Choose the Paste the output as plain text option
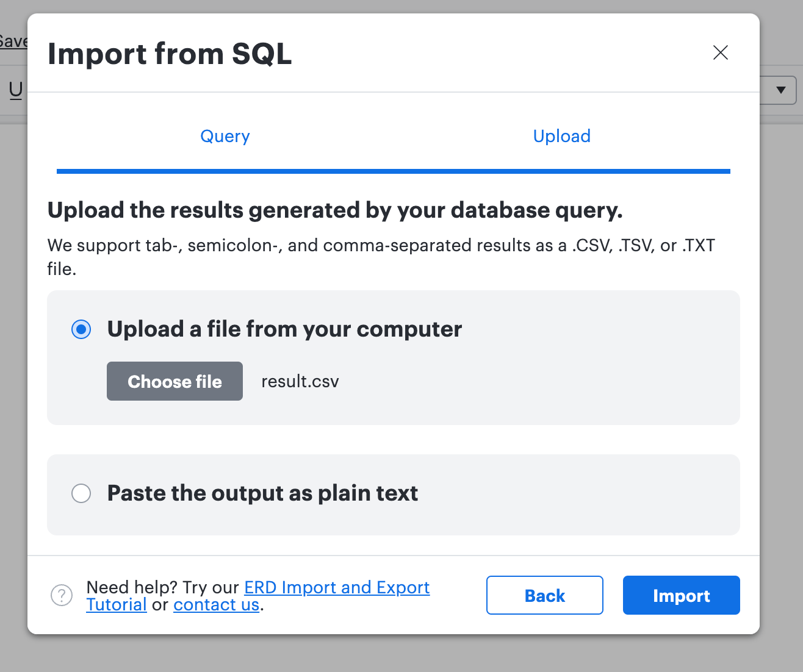This screenshot has width=803, height=672. (x=81, y=493)
